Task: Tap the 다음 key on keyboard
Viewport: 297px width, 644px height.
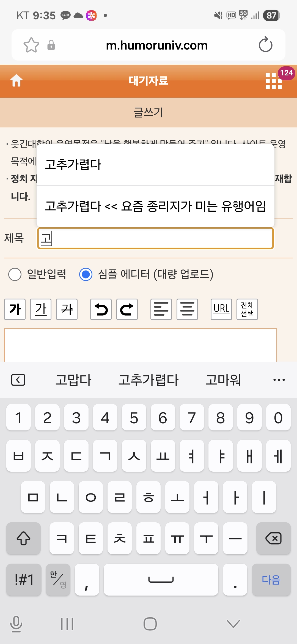Action: tap(271, 580)
